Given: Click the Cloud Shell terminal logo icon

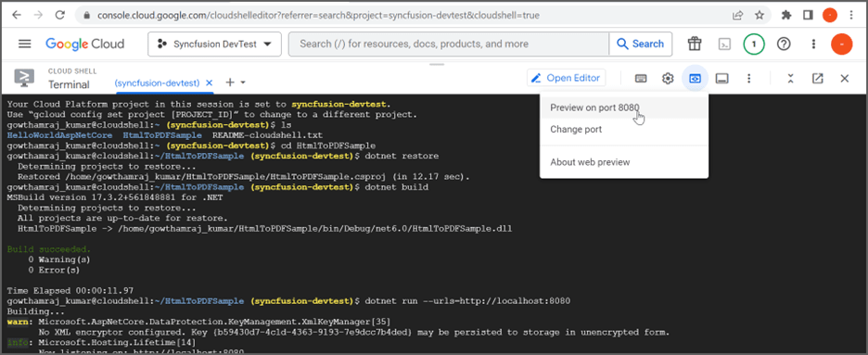Looking at the screenshot, I should tap(24, 78).
